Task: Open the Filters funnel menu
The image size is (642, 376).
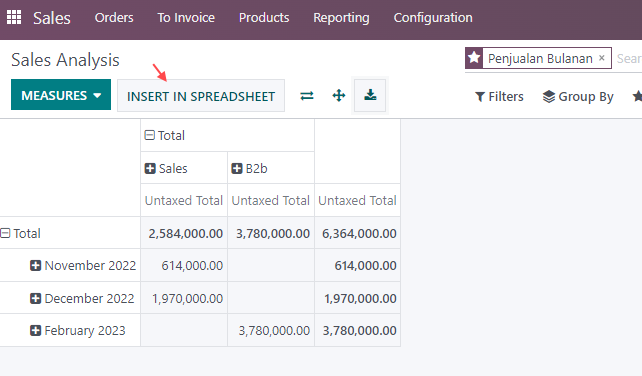Action: point(499,97)
